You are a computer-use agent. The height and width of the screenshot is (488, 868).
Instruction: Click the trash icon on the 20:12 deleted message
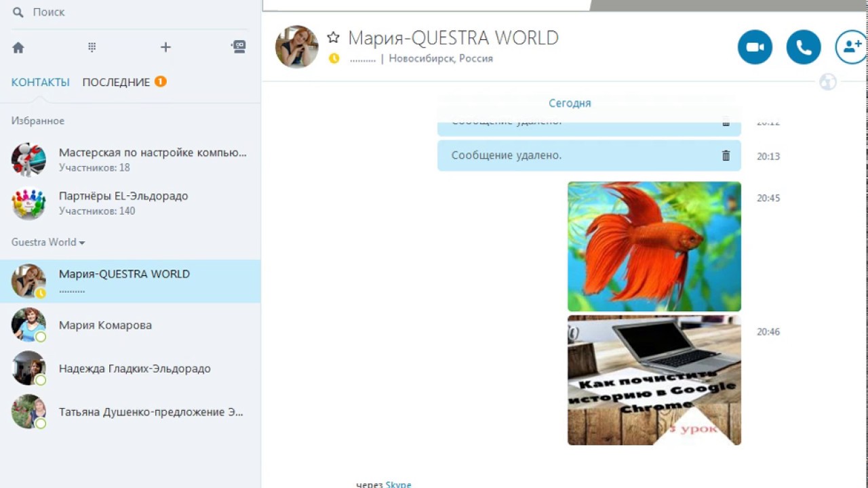[726, 123]
